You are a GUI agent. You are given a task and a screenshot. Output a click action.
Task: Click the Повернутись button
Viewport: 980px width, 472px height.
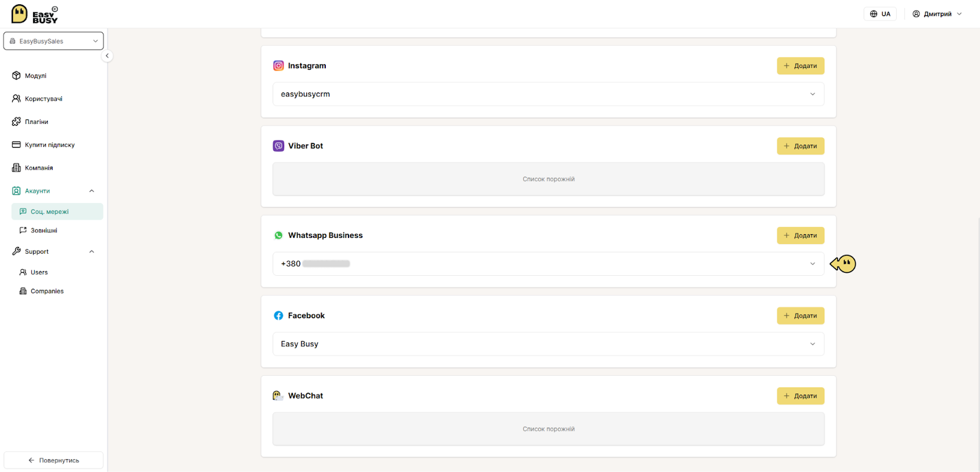pos(53,460)
